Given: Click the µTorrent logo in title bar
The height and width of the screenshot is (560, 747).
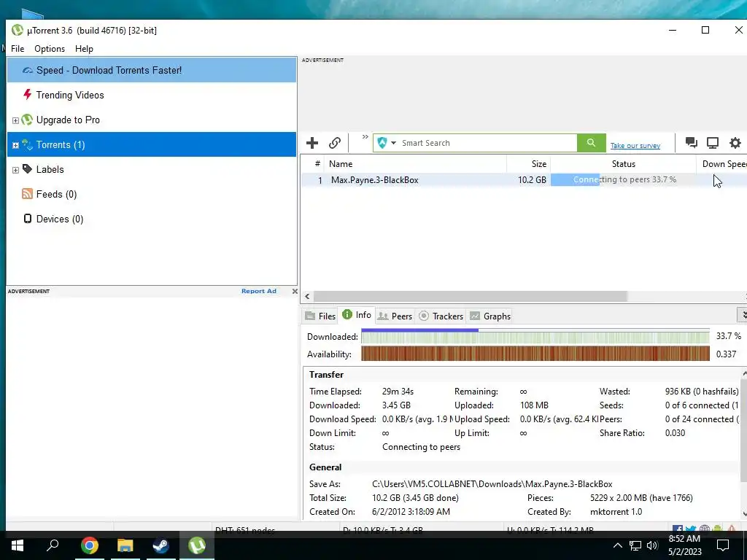Looking at the screenshot, I should pyautogui.click(x=18, y=30).
